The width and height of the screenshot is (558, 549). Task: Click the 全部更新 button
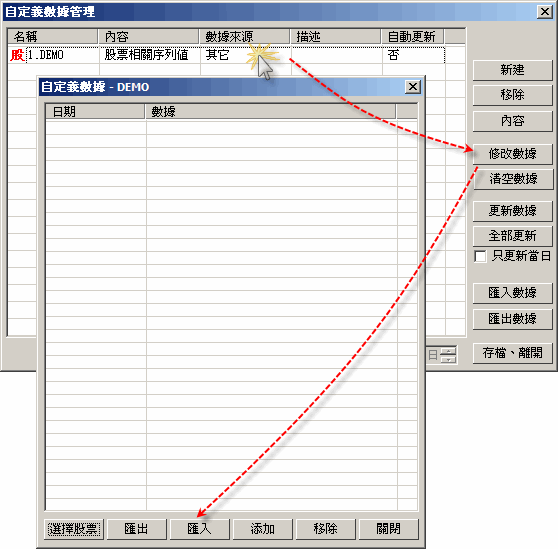(x=512, y=236)
